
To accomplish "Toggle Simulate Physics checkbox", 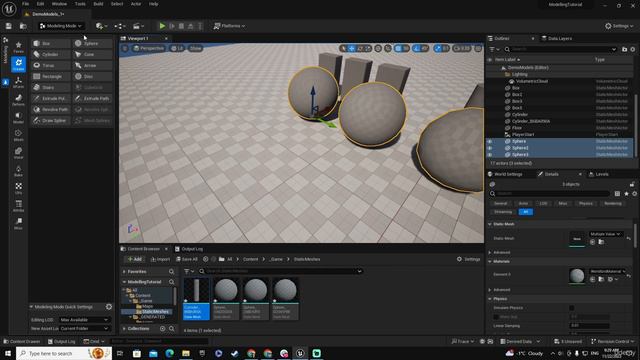I will click(572, 308).
